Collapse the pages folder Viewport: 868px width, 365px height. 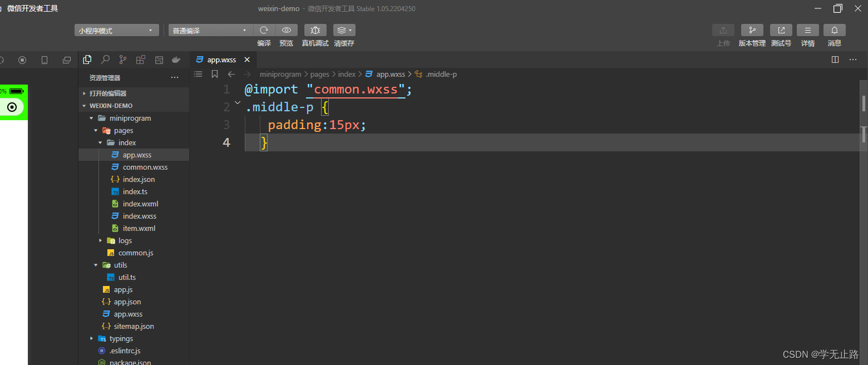point(96,130)
